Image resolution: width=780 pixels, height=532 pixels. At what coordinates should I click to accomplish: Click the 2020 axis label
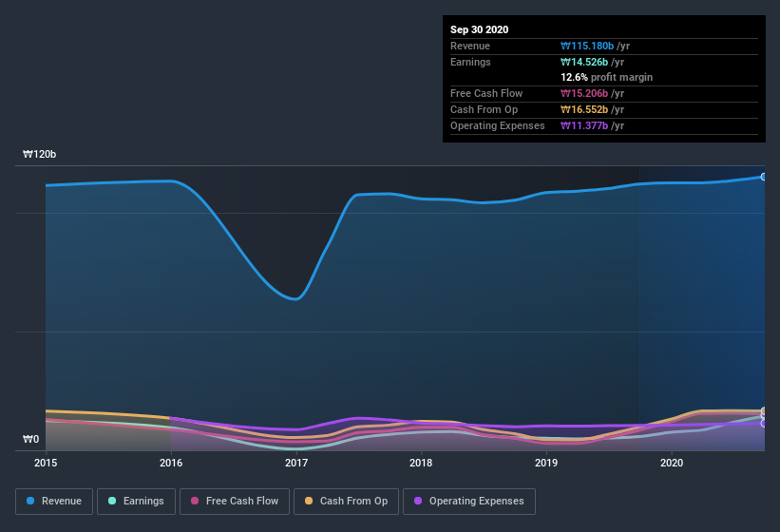(x=672, y=463)
